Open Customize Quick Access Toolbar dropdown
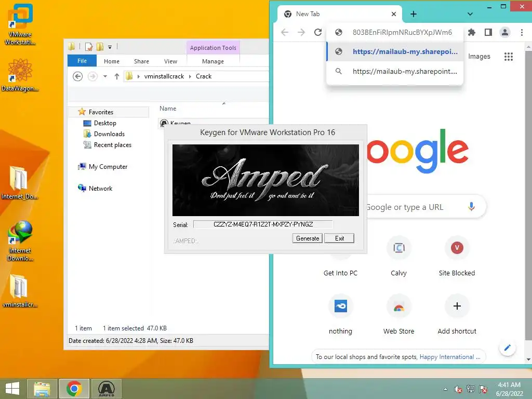 110,47
